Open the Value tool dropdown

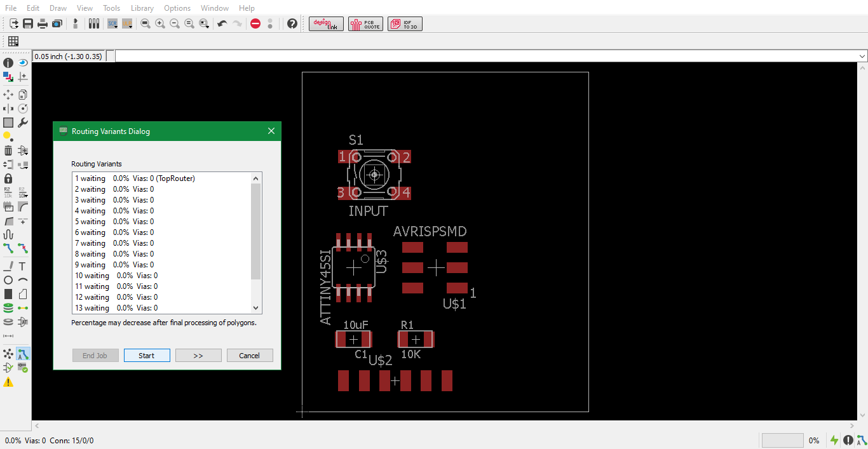coord(23,192)
